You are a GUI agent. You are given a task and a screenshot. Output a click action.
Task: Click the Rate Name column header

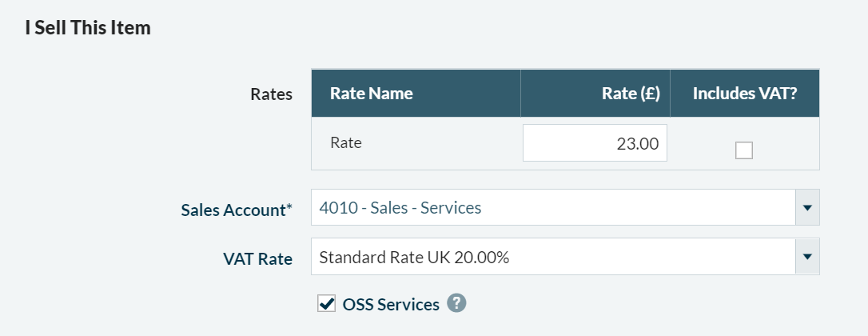tap(372, 94)
